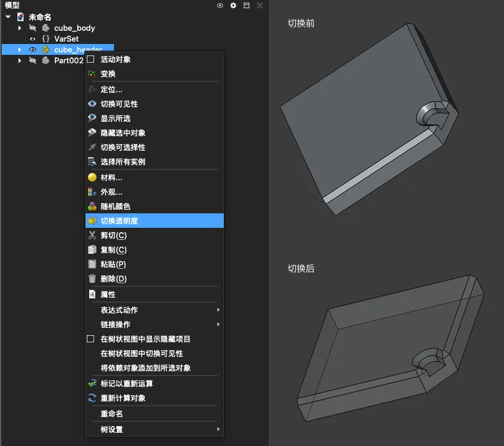Apply 随机颜色 random color
Screen dimensions: 504x446
(x=115, y=206)
